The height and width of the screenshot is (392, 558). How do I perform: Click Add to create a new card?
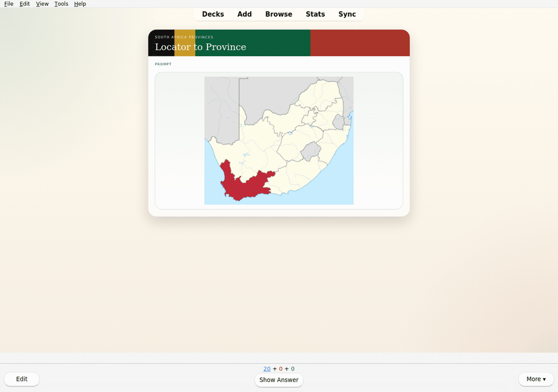(x=244, y=14)
